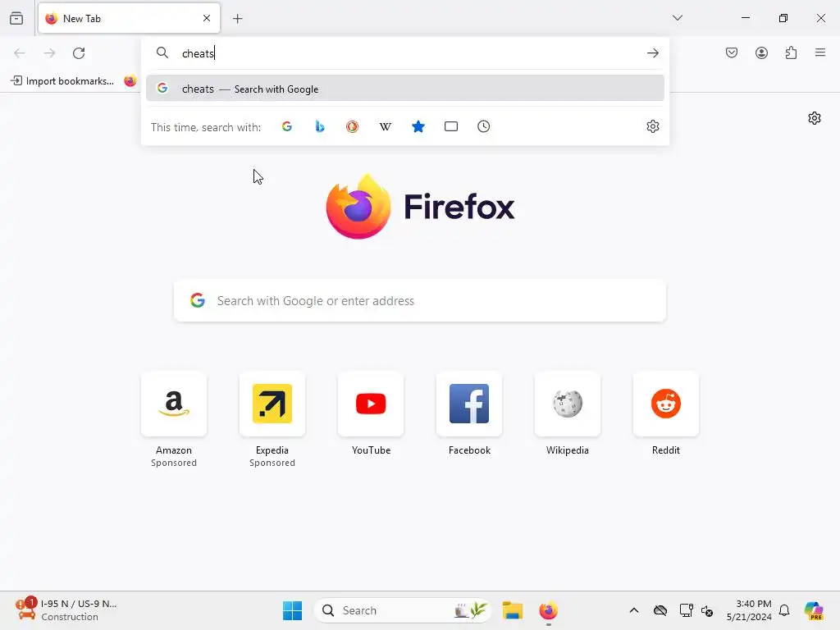Search this time with Bing
This screenshot has height=630, width=840.
point(320,126)
